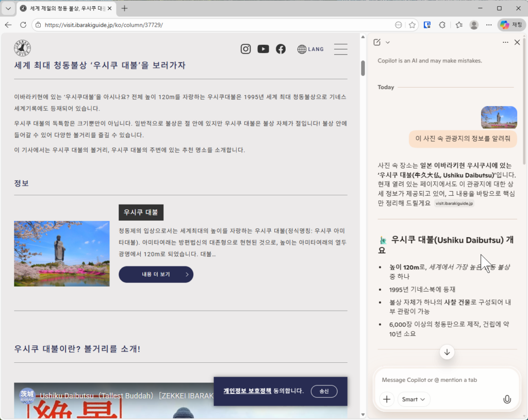Open the Smart mode dropdown

[x=414, y=399]
